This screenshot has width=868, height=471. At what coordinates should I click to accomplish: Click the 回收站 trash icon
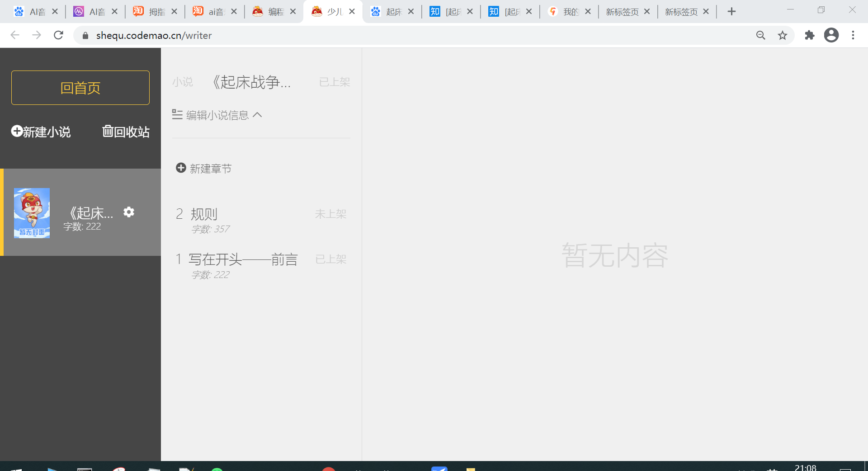click(x=108, y=131)
